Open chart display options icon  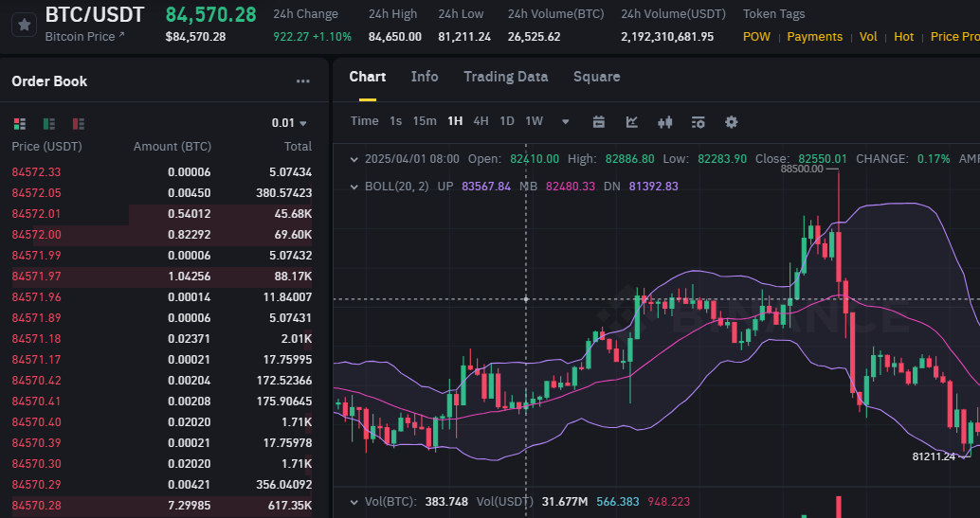(x=699, y=122)
